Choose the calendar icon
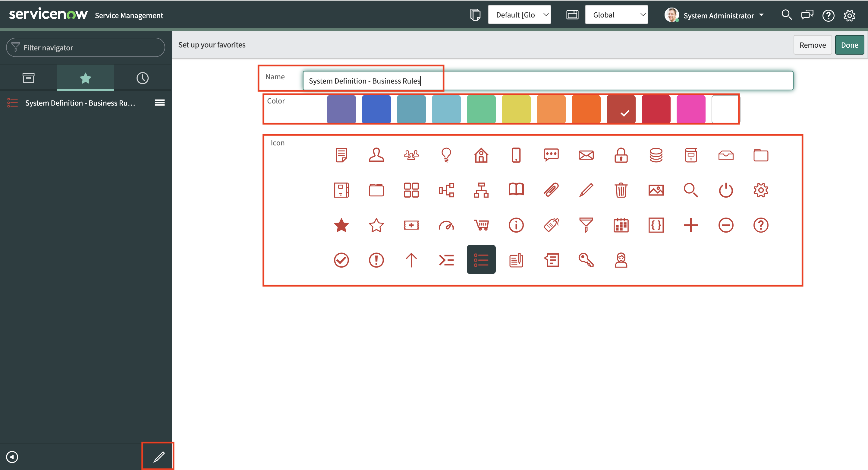 [x=621, y=225]
